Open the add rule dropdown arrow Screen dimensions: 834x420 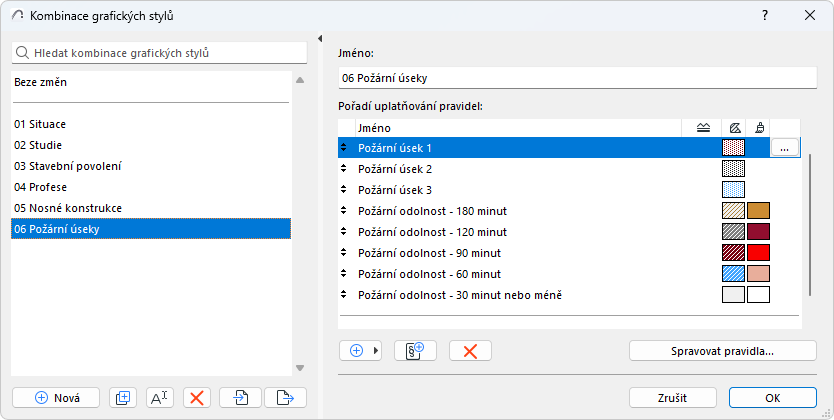[x=376, y=350]
